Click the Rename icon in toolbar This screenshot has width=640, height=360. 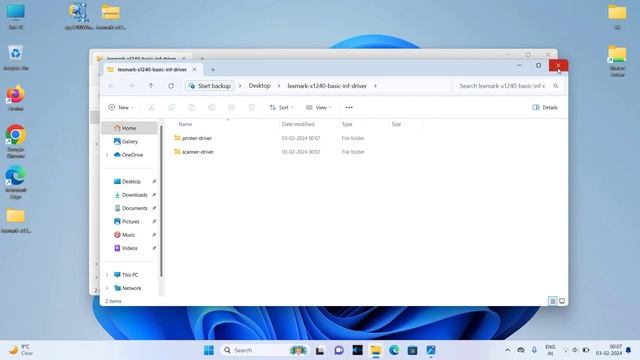pyautogui.click(x=211, y=107)
